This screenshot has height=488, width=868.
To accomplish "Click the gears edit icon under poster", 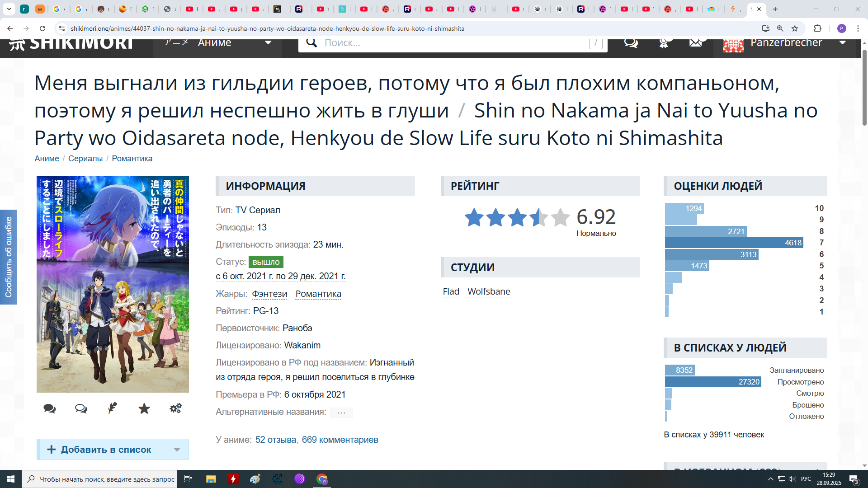I will (x=175, y=408).
